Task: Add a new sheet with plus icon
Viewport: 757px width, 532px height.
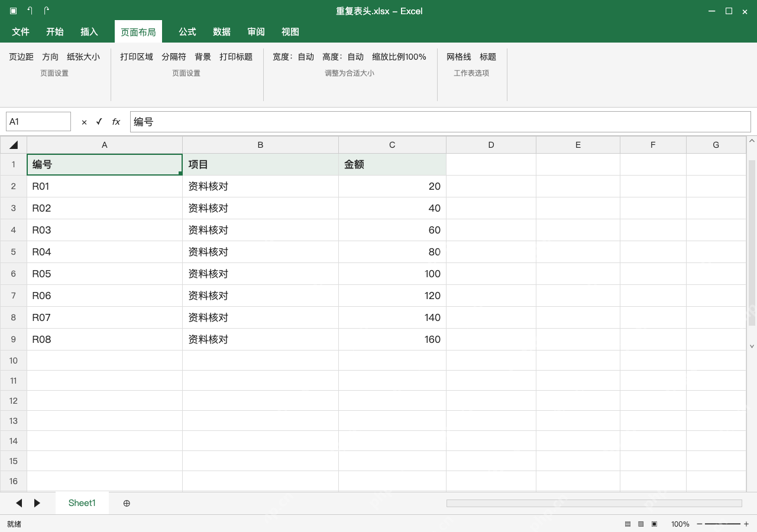Action: coord(127,503)
